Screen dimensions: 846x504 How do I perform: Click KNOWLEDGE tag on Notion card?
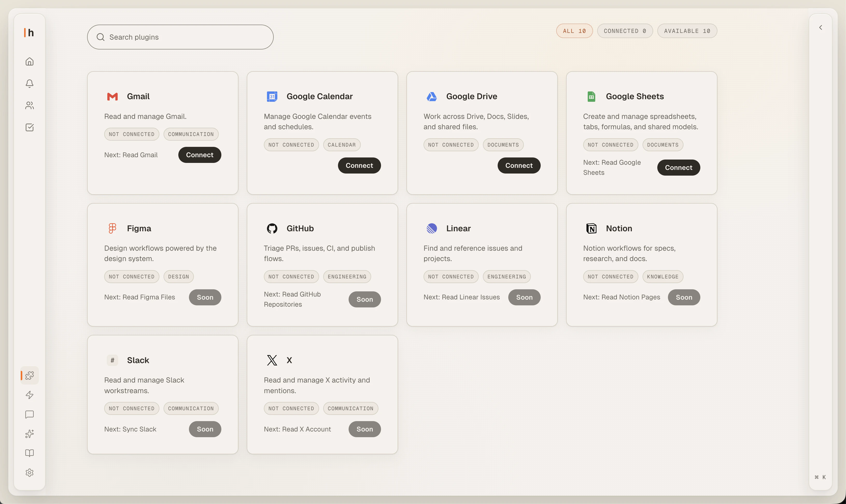663,276
